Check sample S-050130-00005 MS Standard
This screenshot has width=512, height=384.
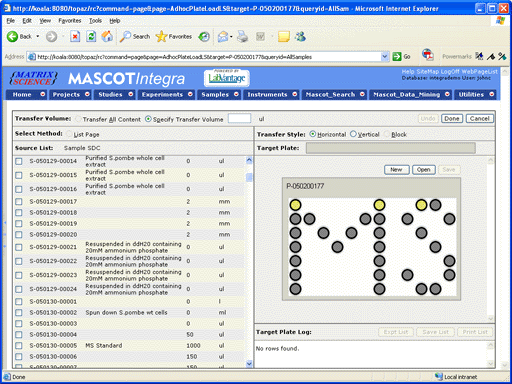19,346
